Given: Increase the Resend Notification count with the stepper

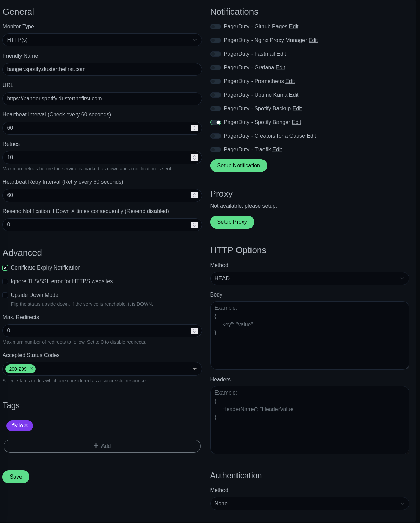Looking at the screenshot, I should coord(194,223).
